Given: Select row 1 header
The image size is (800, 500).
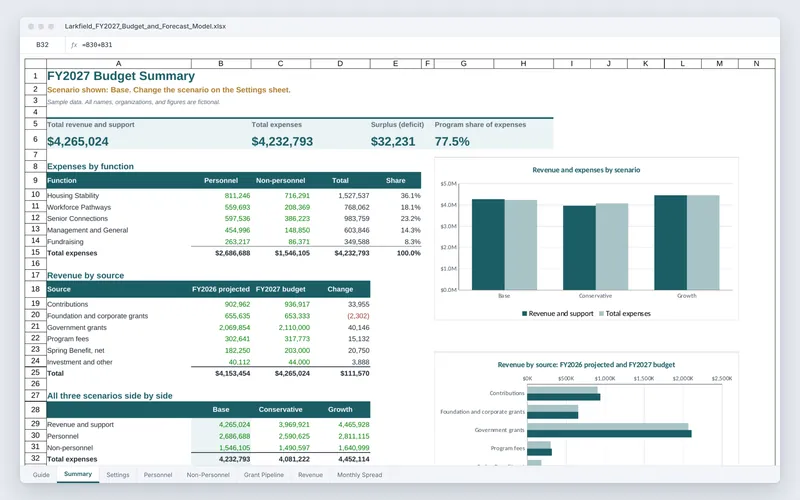Looking at the screenshot, I should pos(35,76).
